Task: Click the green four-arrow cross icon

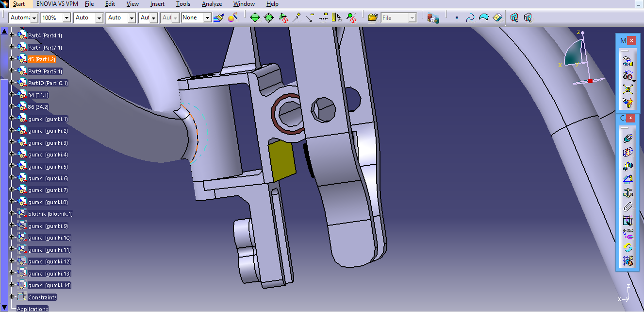Action: click(255, 17)
